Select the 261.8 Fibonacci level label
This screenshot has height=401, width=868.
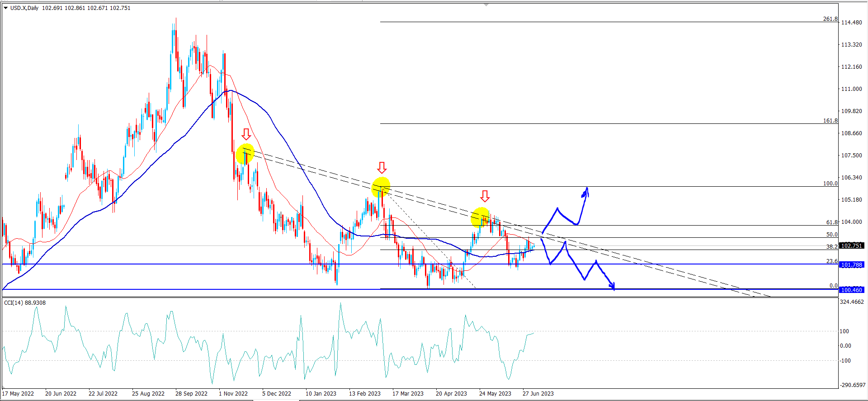pos(830,19)
